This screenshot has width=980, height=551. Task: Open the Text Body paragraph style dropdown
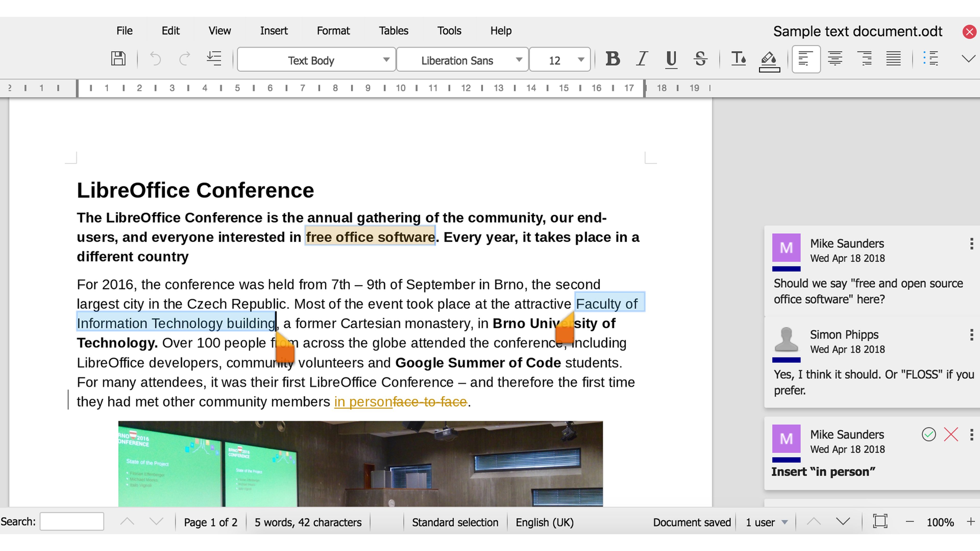point(386,60)
